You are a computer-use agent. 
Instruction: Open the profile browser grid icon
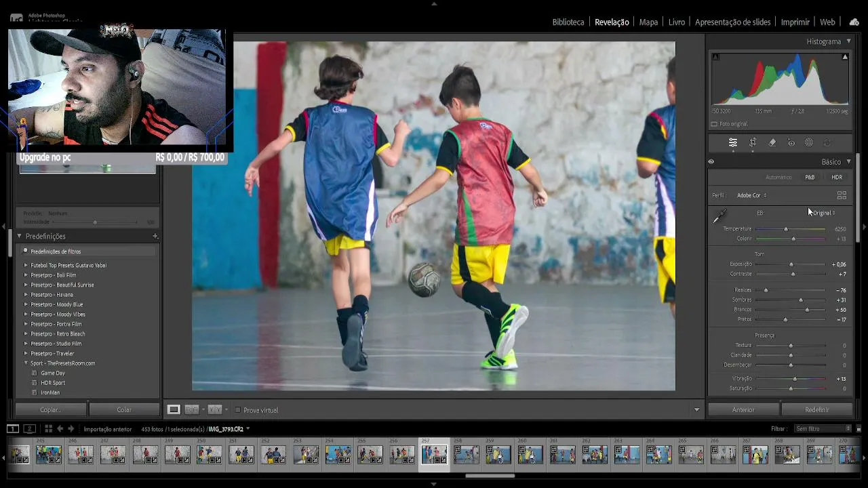842,195
